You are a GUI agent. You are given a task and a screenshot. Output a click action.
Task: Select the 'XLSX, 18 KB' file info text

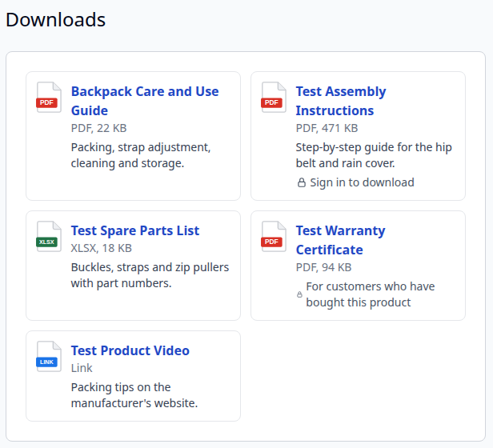click(101, 248)
